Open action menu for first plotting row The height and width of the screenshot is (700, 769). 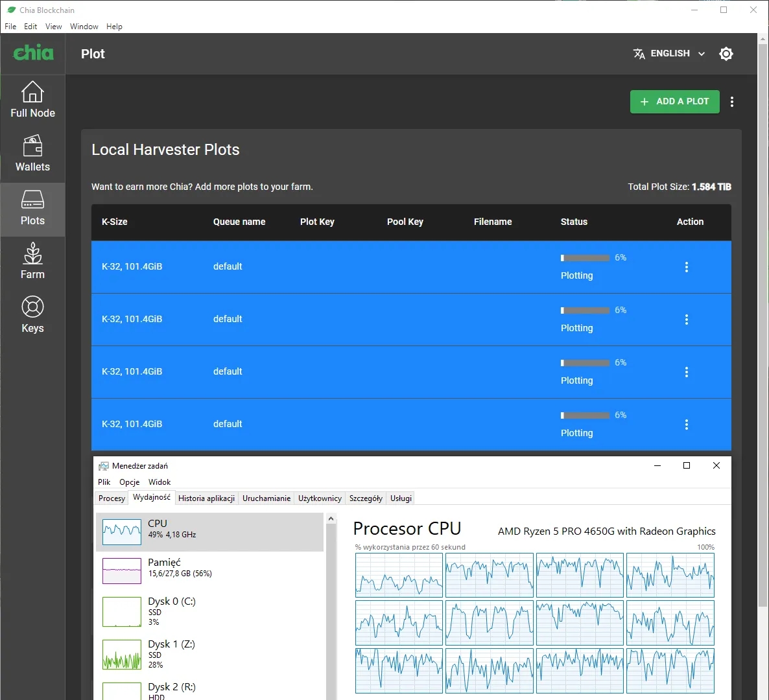pyautogui.click(x=687, y=267)
